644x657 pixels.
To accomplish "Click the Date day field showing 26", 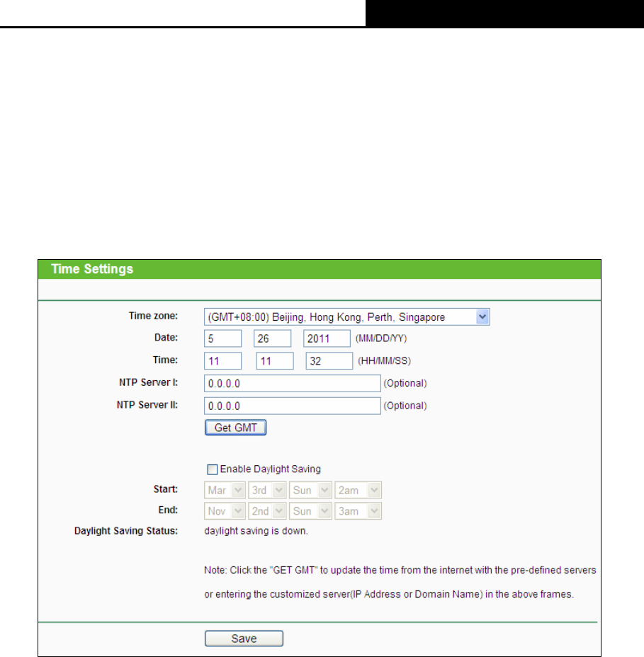I will [x=272, y=338].
